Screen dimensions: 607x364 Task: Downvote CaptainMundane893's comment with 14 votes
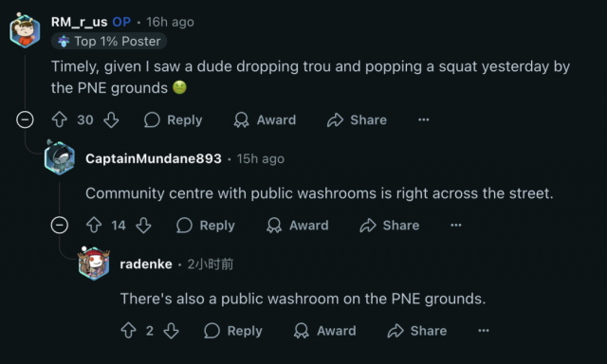coord(143,226)
